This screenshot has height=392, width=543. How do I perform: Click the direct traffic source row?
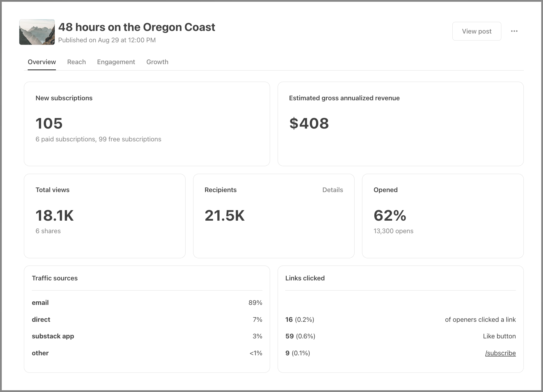coord(147,319)
